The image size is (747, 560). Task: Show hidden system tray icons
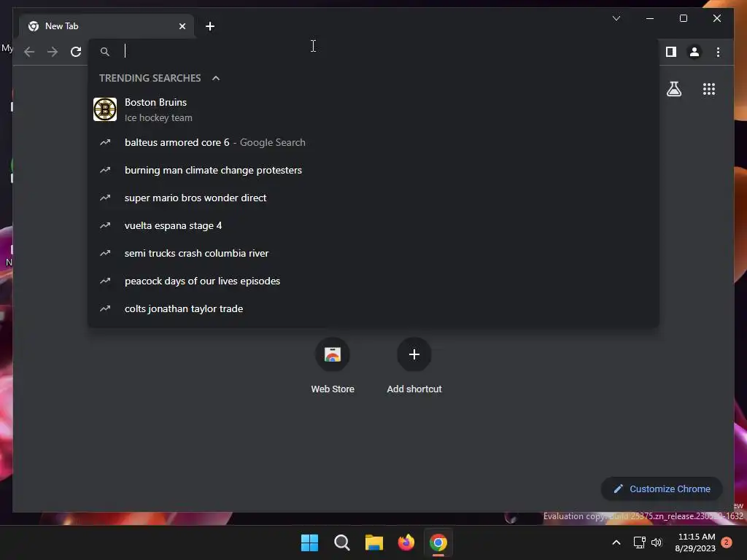[616, 542]
